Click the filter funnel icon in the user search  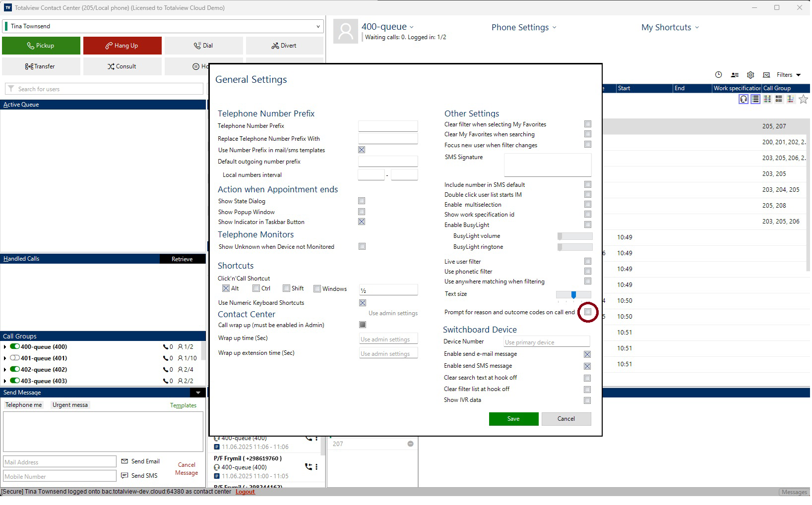tap(11, 89)
